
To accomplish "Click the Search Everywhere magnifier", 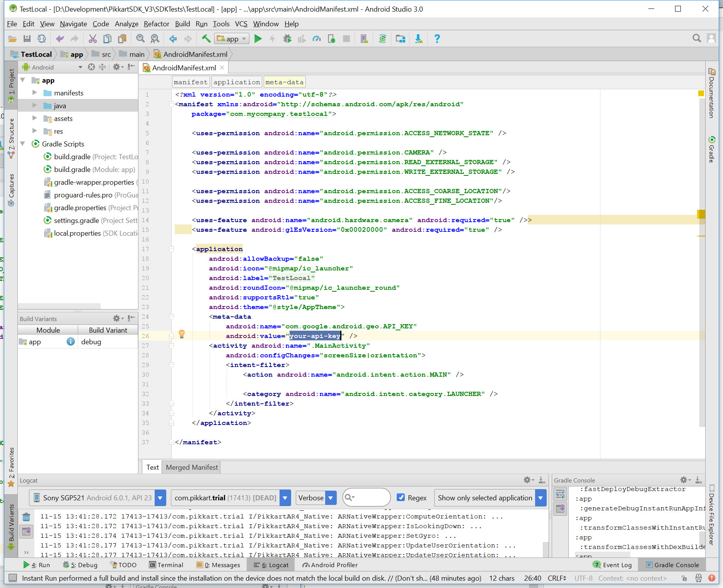I will point(697,38).
